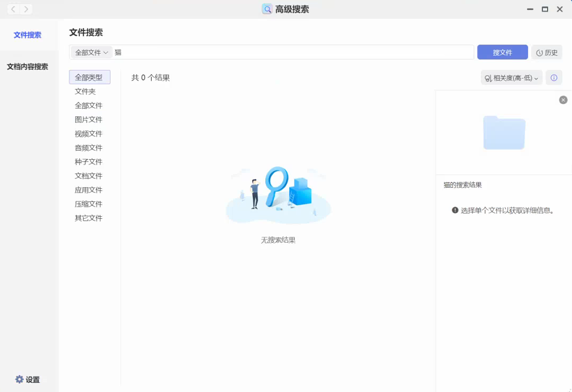
Task: Click the info icon button
Action: point(554,78)
